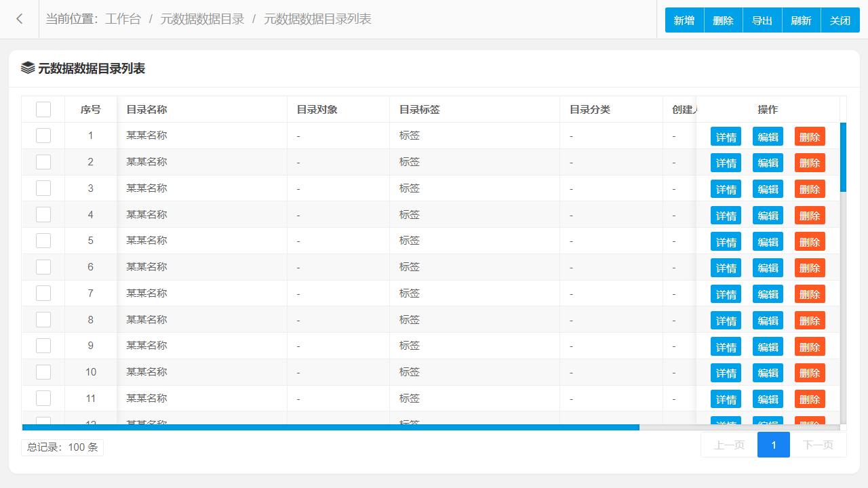View 详情 for row 7
The image size is (868, 488).
pos(726,294)
